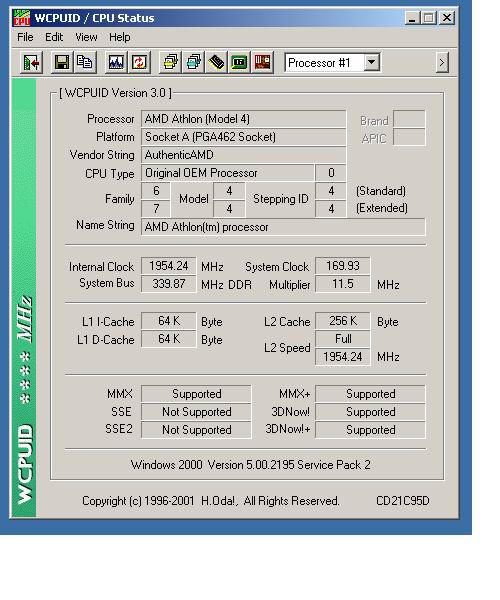Click the Copy documents toolbar icon
This screenshot has width=500, height=600.
tap(85, 62)
